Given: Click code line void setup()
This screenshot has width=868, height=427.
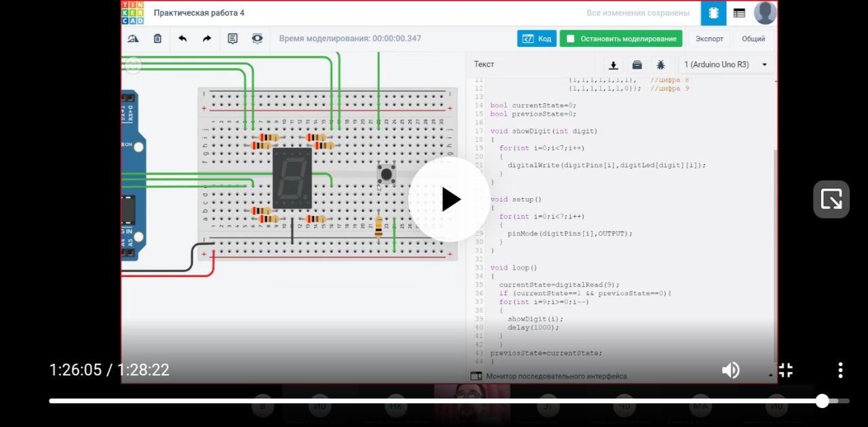Looking at the screenshot, I should pyautogui.click(x=516, y=200).
